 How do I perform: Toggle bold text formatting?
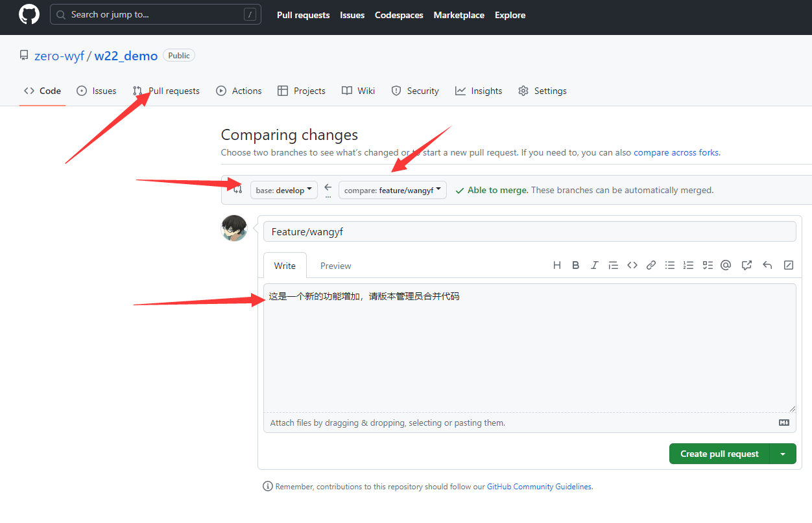(x=575, y=265)
